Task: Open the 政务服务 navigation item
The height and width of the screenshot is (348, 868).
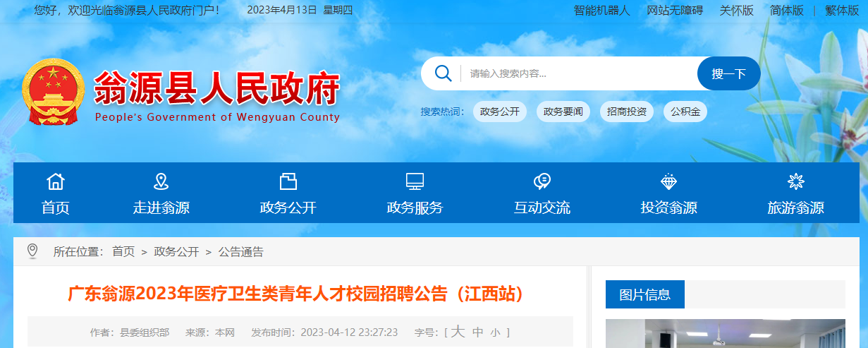Action: coord(415,208)
